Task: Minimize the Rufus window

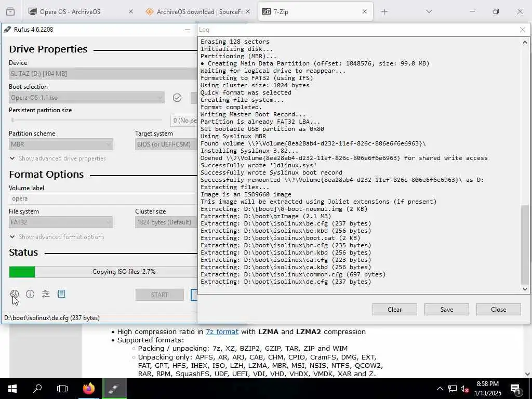Action: pyautogui.click(x=187, y=30)
